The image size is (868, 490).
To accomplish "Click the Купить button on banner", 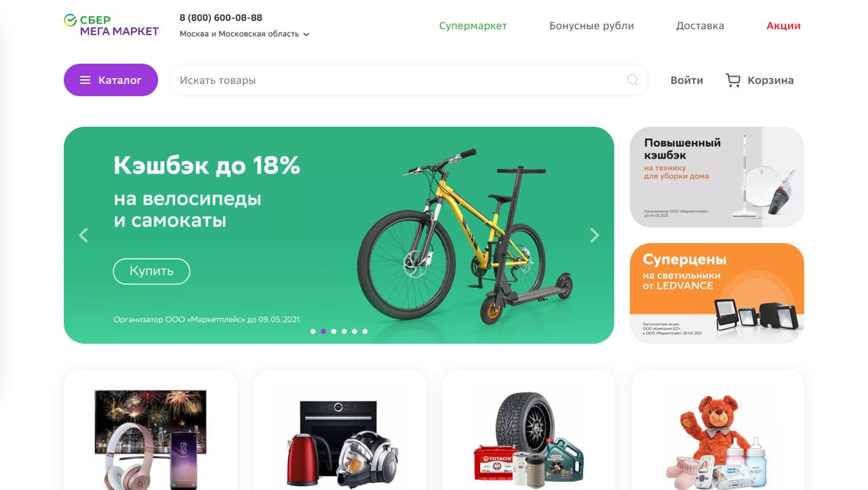I will click(151, 271).
